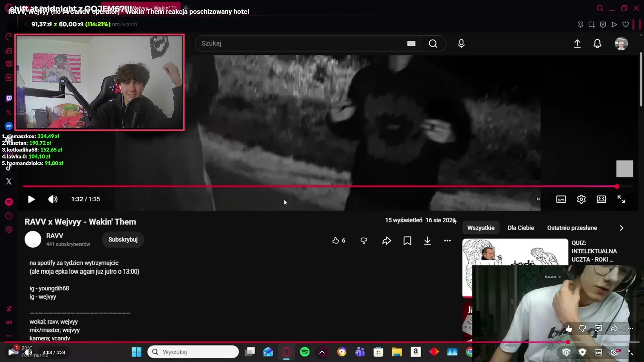Mute the inner YouTube video volume

coord(53,199)
